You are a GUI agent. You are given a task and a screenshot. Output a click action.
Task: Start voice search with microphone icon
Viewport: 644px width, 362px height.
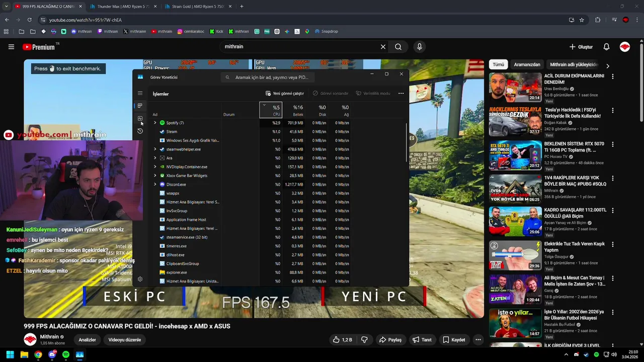[420, 47]
